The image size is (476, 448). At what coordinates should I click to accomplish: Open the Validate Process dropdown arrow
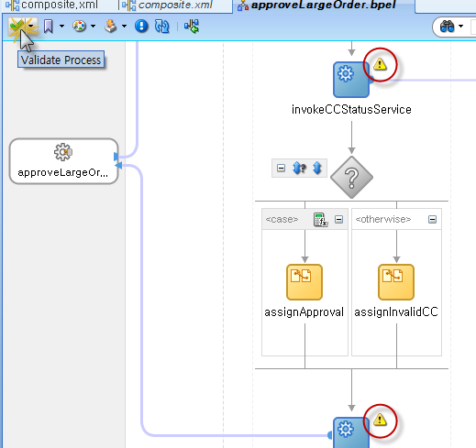pos(31,27)
